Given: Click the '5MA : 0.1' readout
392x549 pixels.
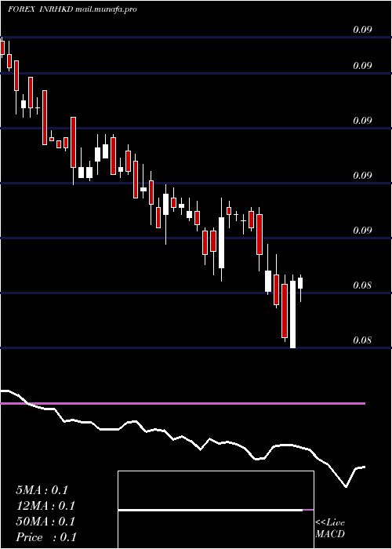Looking at the screenshot, I should 42,490.
